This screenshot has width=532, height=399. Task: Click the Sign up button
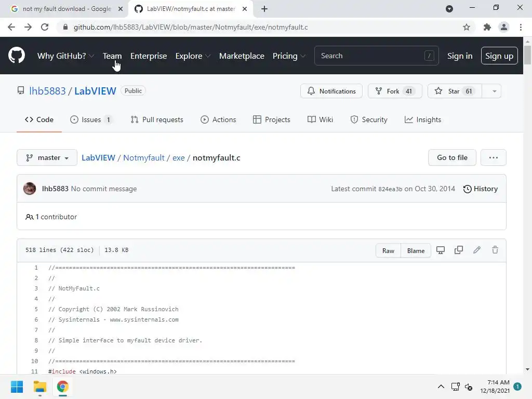[499, 56]
